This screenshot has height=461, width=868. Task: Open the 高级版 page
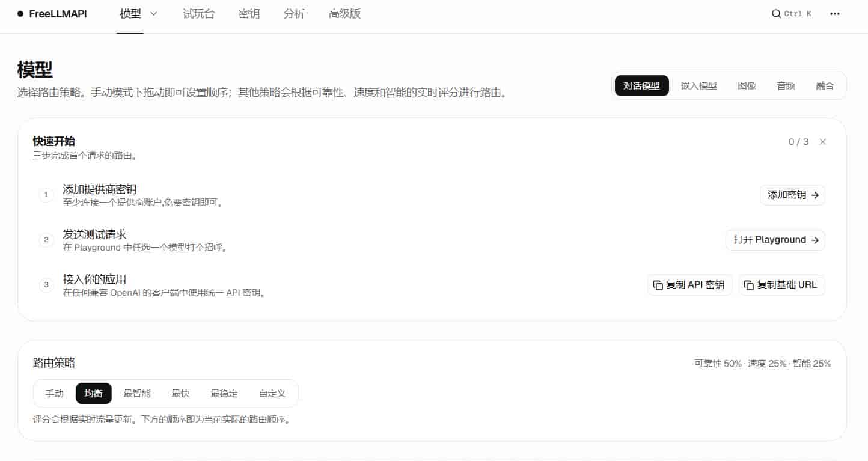pos(345,14)
